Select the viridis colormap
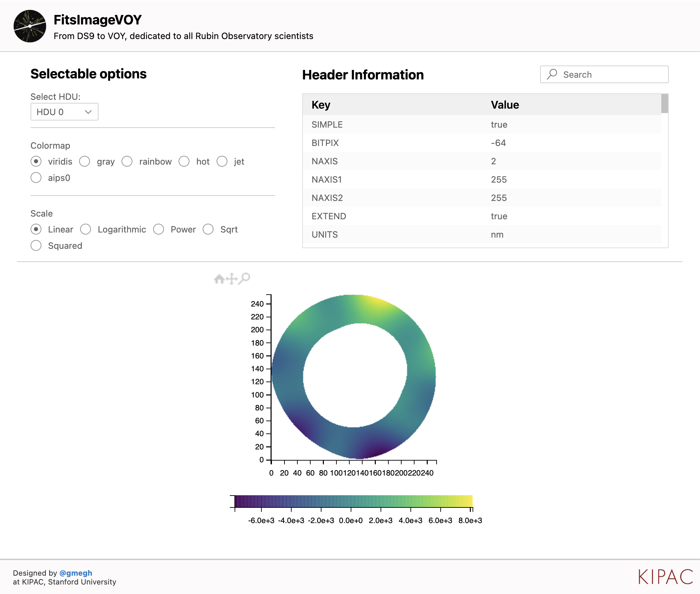 point(36,161)
